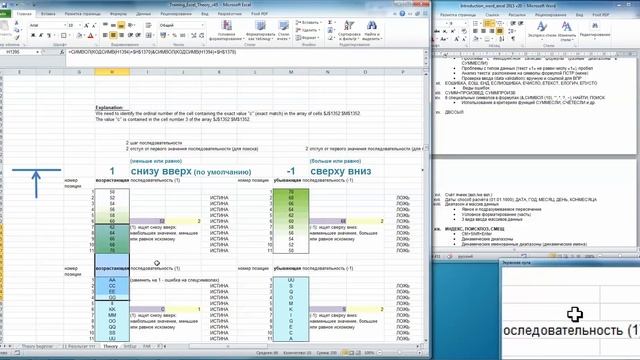Toggle Center alignment in Excel
This screenshot has height=360, width=640.
pyautogui.click(x=113, y=35)
